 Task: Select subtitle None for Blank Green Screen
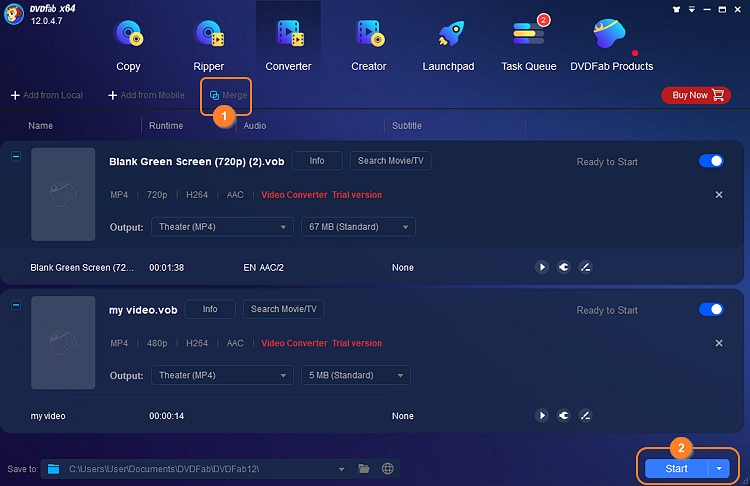(x=403, y=267)
